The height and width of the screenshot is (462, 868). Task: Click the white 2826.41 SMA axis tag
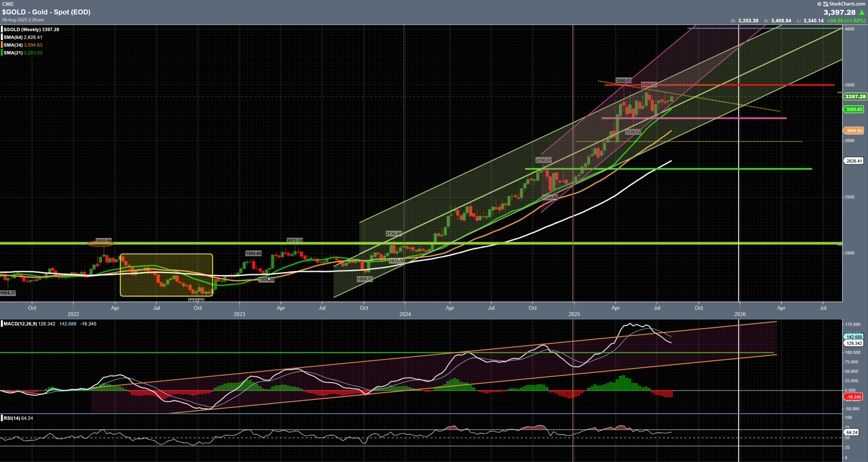(x=854, y=161)
